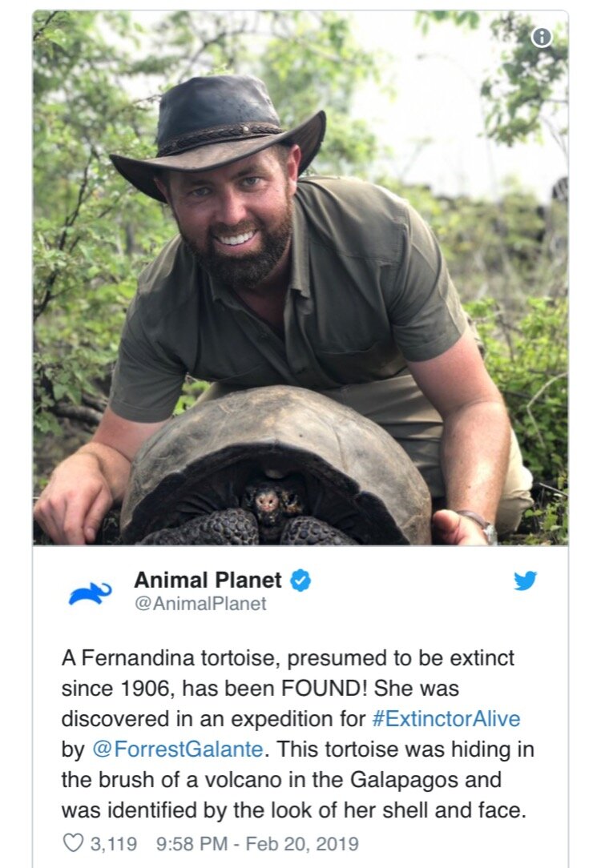Open the tweet timestamp Feb 20, 2019
Screen dimensions: 601x868
coord(302,844)
